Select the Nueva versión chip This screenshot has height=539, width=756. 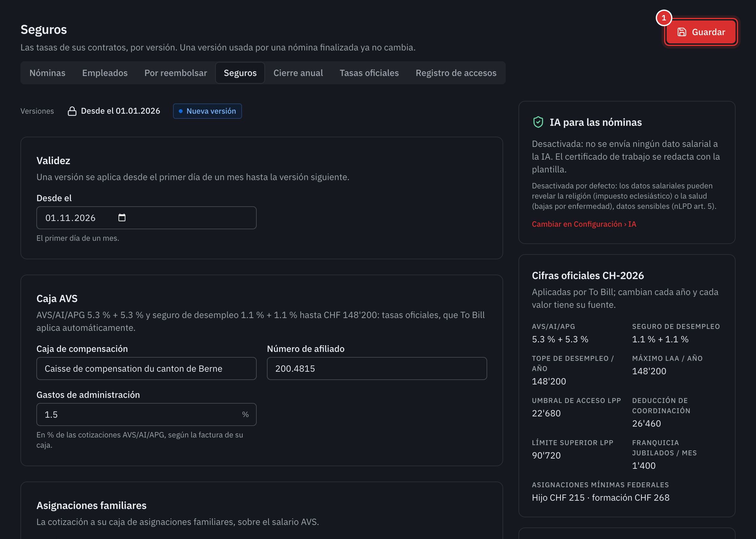[208, 111]
